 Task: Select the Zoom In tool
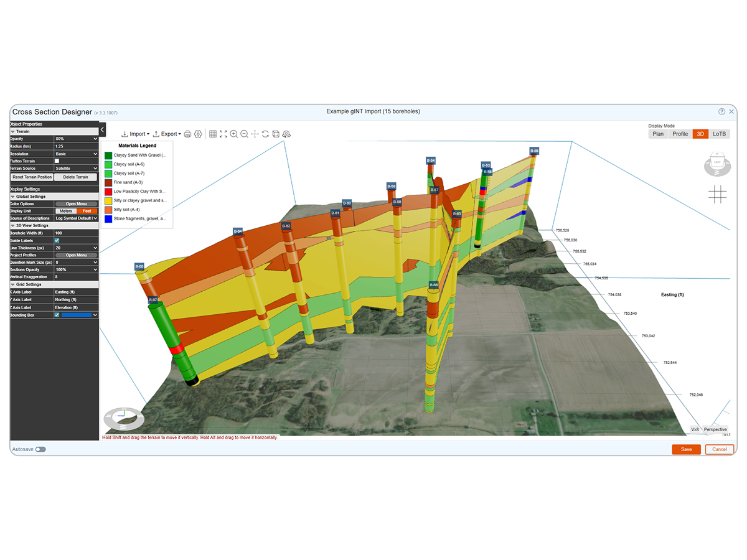234,134
